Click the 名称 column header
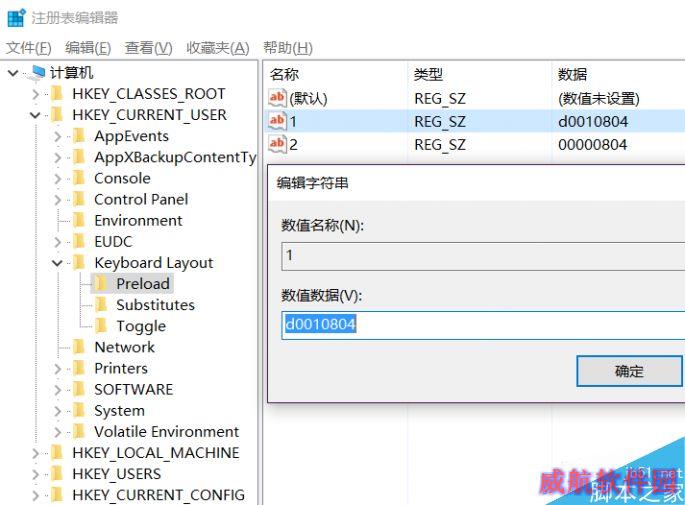Image resolution: width=685 pixels, height=505 pixels. (x=284, y=75)
